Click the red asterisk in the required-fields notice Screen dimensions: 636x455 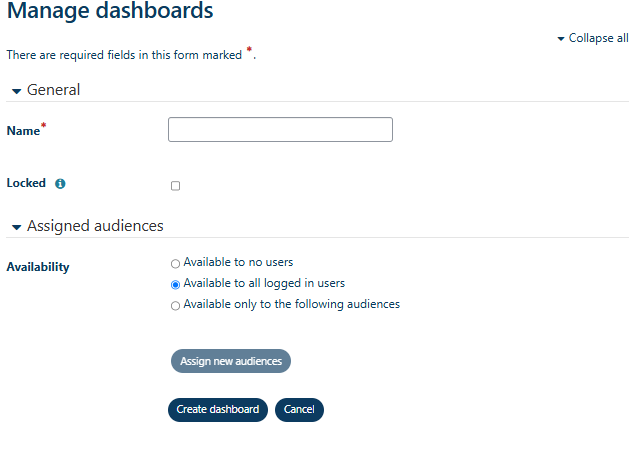[x=249, y=52]
